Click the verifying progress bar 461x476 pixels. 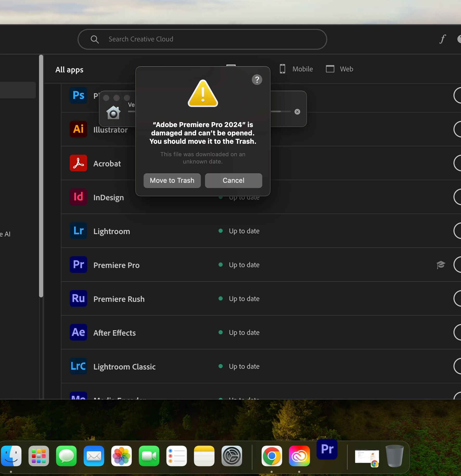280,111
